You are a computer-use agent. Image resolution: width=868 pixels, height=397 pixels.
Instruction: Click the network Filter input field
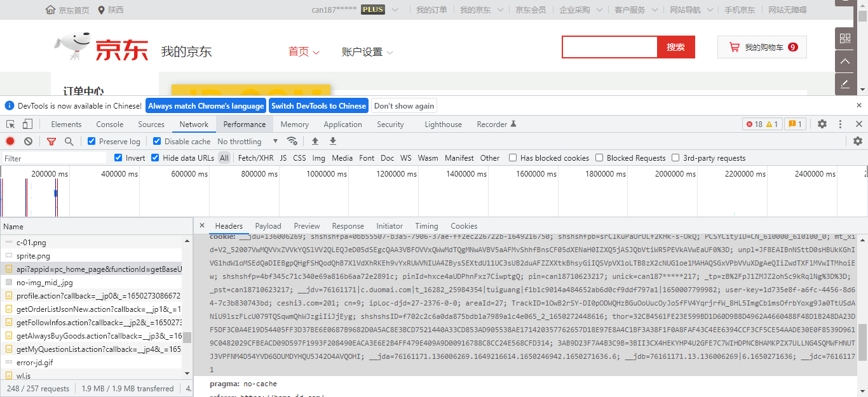[x=54, y=158]
